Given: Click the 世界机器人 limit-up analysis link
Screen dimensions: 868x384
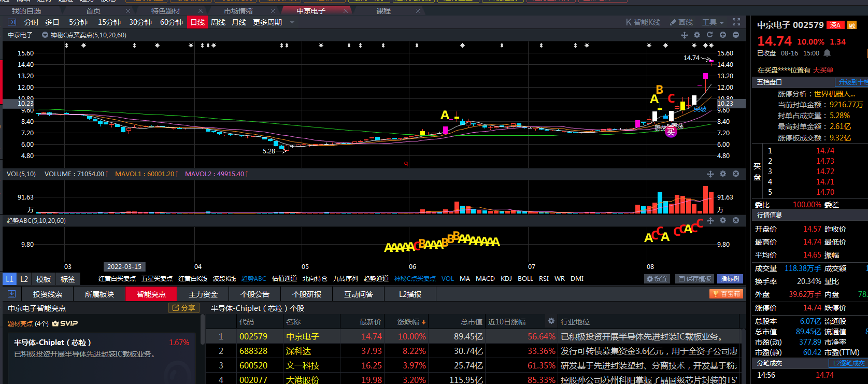Looking at the screenshot, I should coord(835,94).
